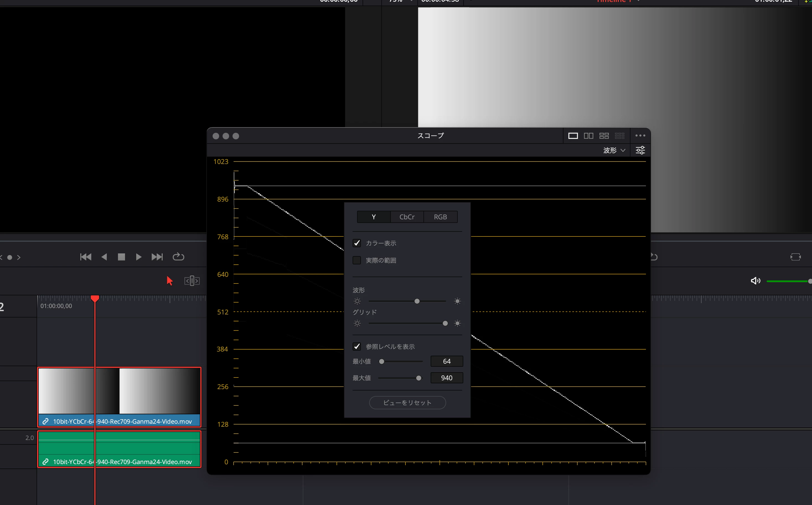Viewport: 812px width, 505px height.
Task: Switch scopes to four-up grid layout
Action: [604, 136]
